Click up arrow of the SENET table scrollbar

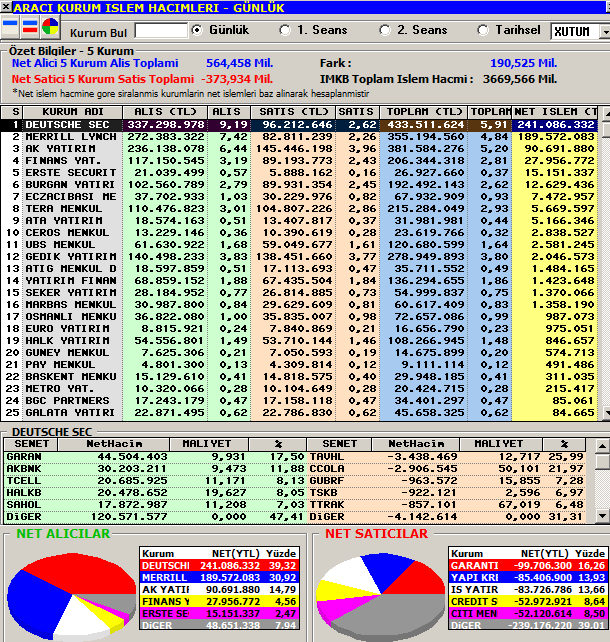click(602, 445)
